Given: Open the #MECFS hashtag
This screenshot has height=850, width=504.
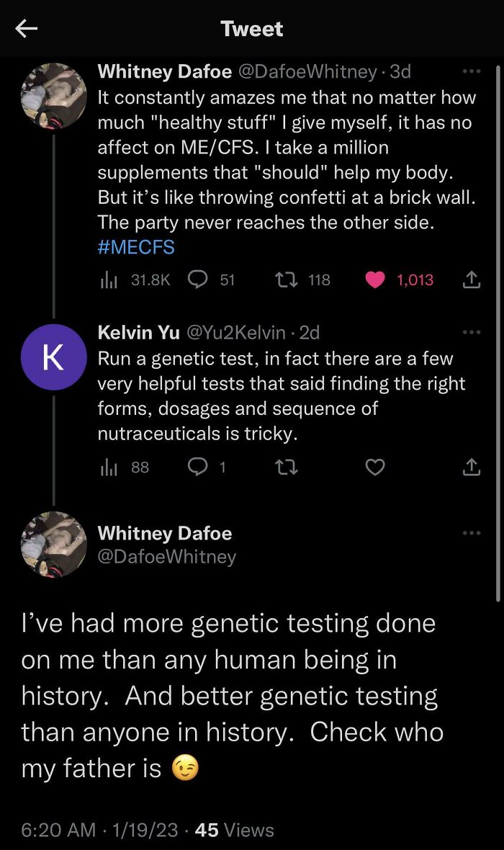Looking at the screenshot, I should [x=135, y=247].
